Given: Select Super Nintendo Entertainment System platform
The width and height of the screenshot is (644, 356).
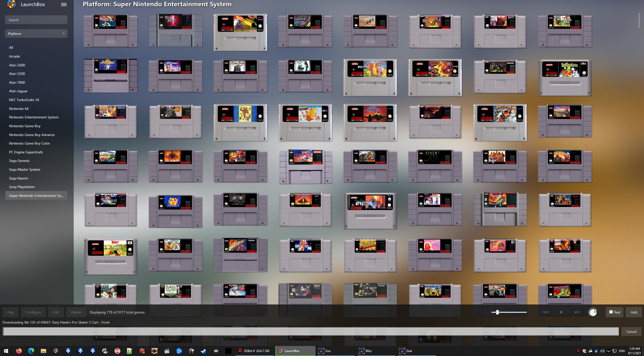Looking at the screenshot, I should pyautogui.click(x=36, y=196).
